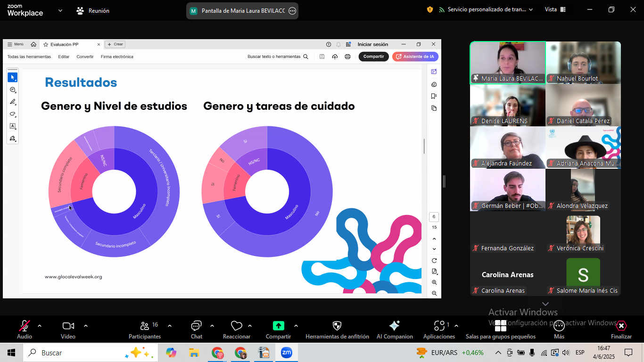The width and height of the screenshot is (644, 362).
Task: Open Salas para grupos pequeños
Action: click(501, 329)
